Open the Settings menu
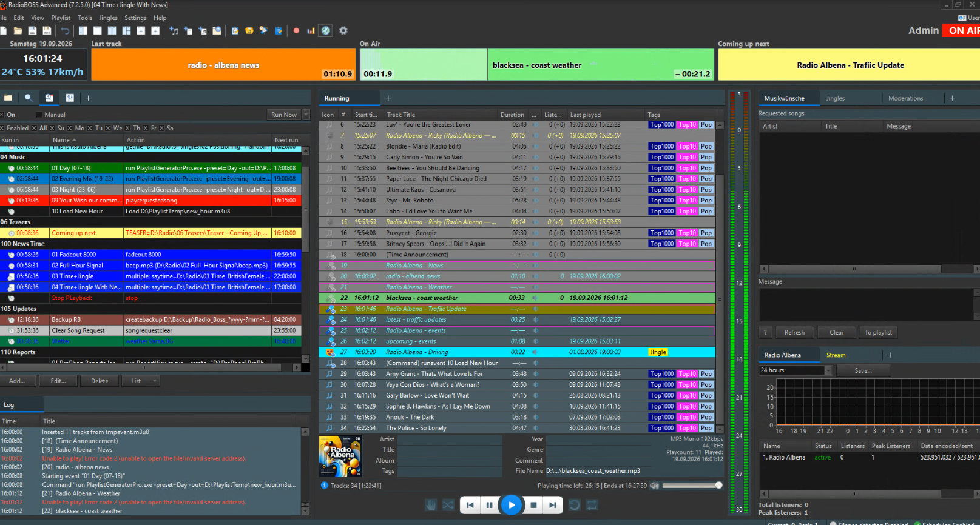Screen dimensions: 980x525 (x=135, y=18)
